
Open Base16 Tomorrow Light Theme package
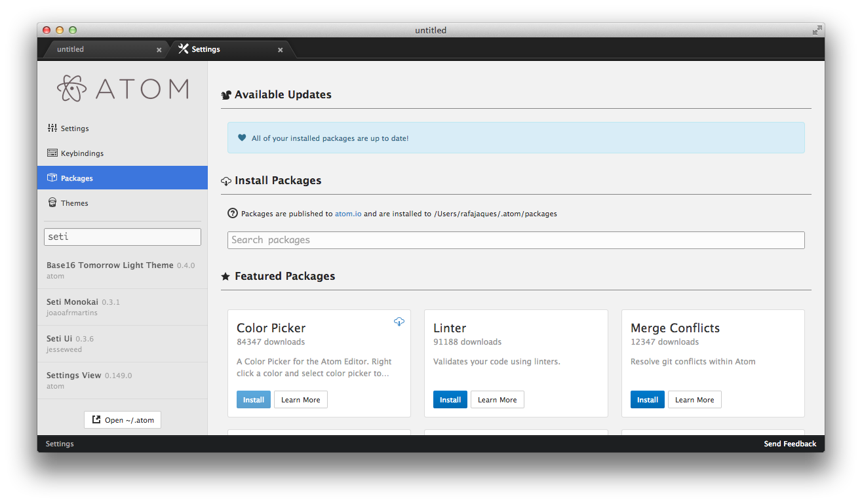tap(123, 270)
